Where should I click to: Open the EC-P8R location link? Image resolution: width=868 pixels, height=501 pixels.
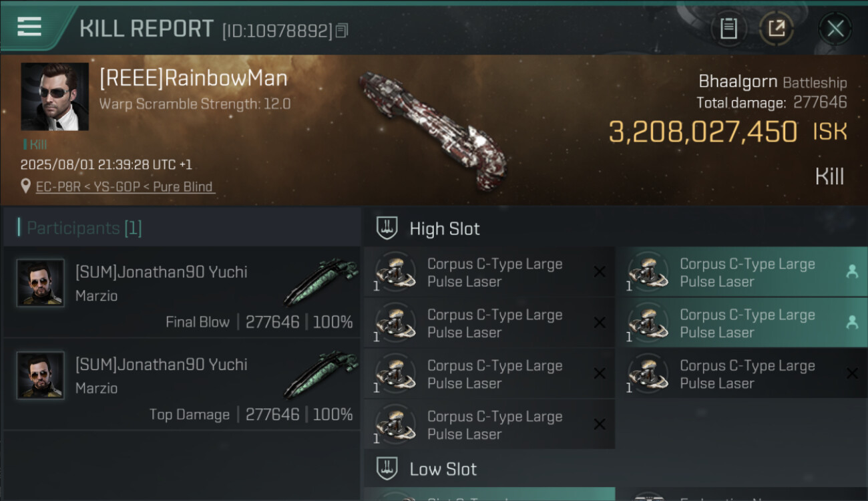[126, 187]
